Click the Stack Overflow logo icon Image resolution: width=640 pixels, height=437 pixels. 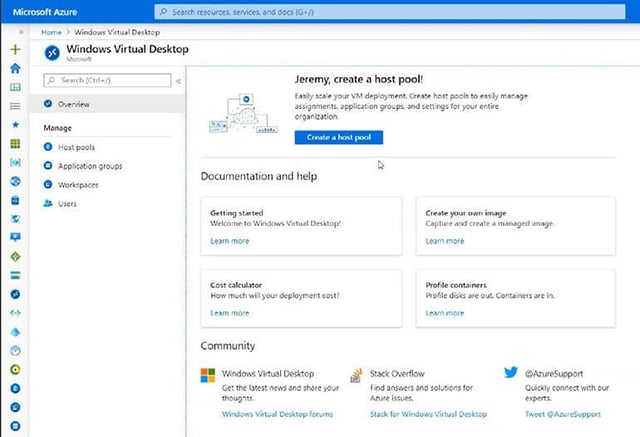(356, 375)
